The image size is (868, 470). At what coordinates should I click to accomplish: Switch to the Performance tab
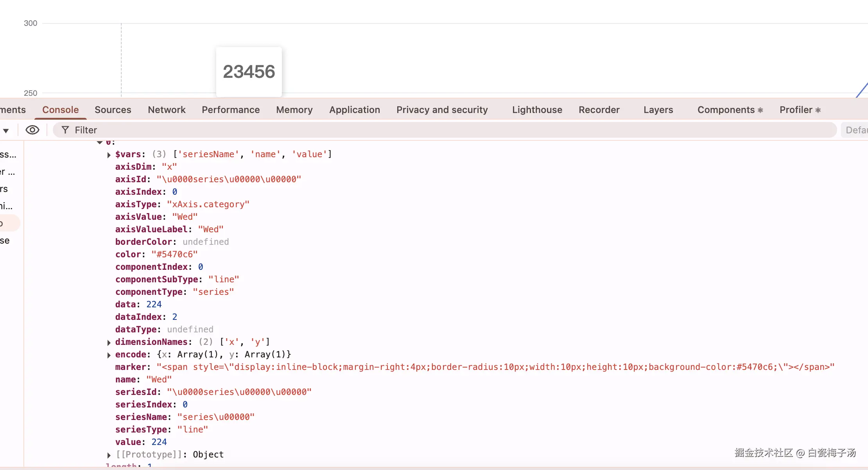pos(231,110)
